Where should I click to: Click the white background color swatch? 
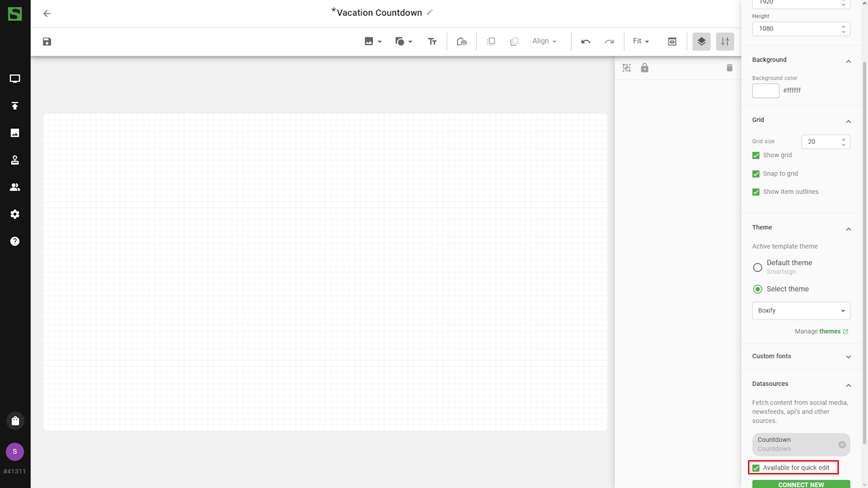click(x=766, y=90)
